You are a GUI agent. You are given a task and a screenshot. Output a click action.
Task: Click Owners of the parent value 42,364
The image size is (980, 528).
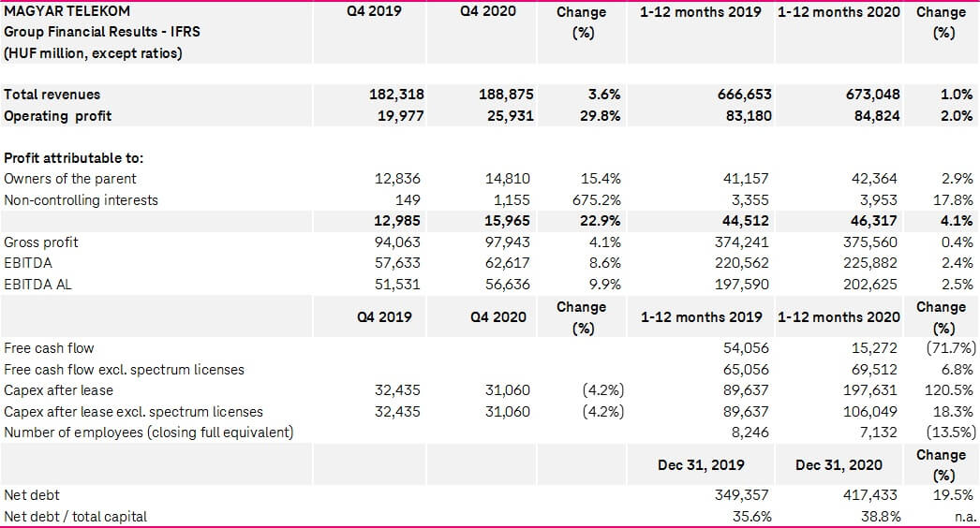(x=874, y=179)
